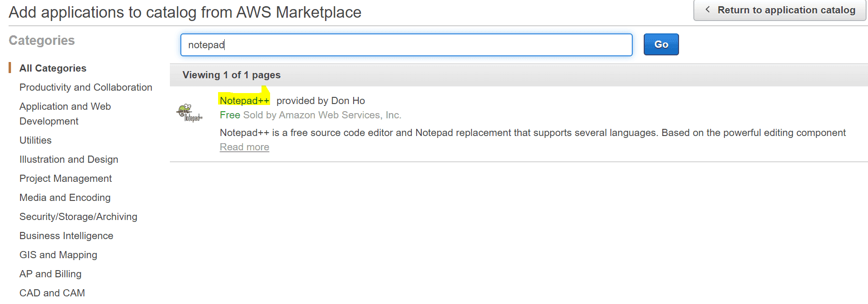The image size is (868, 304).
Task: Choose CAD and CAM category
Action: click(52, 293)
